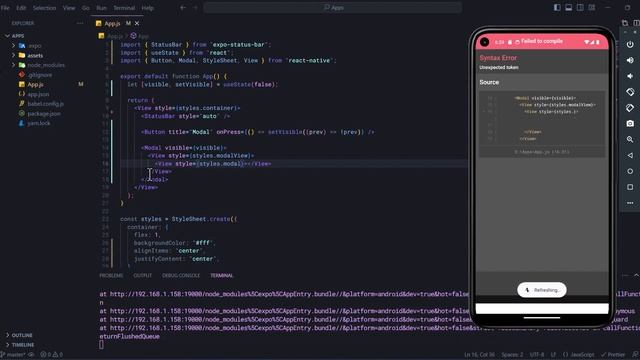This screenshot has height=360, width=640.
Task: Open the app.json file
Action: tap(38, 94)
